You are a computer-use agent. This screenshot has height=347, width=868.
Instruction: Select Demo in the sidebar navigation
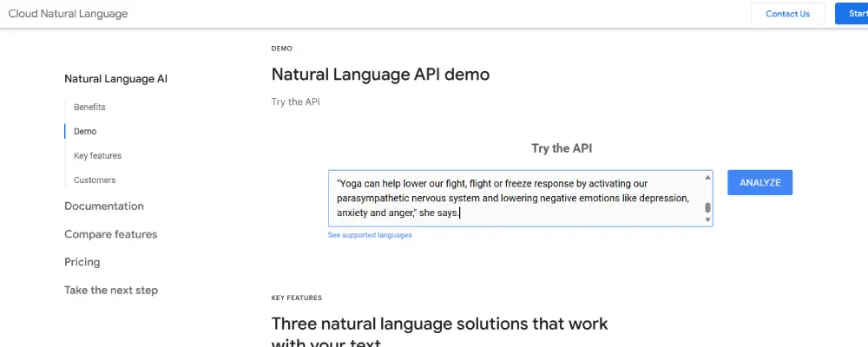[x=85, y=132]
